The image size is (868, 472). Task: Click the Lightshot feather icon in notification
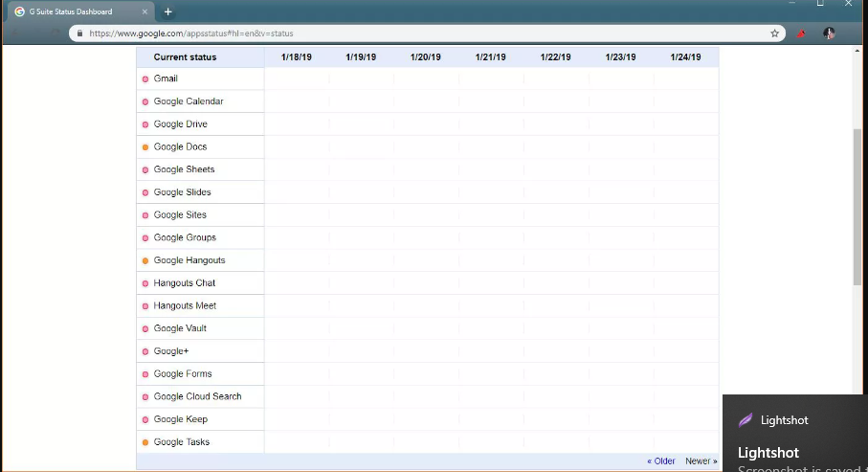[746, 420]
